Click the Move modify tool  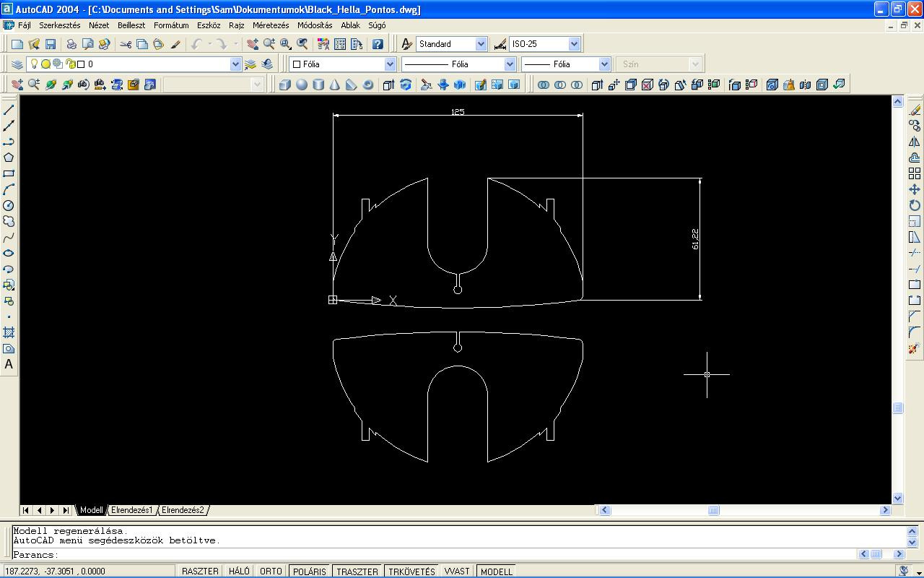pos(915,189)
